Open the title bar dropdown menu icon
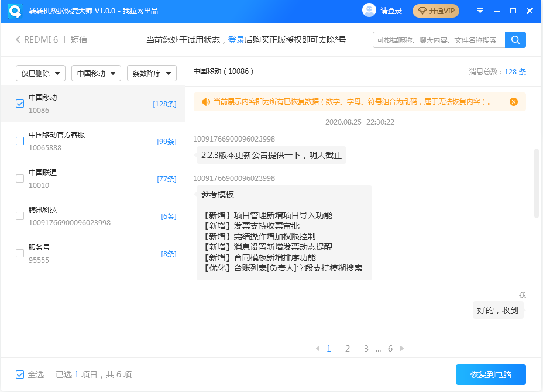 pos(480,11)
